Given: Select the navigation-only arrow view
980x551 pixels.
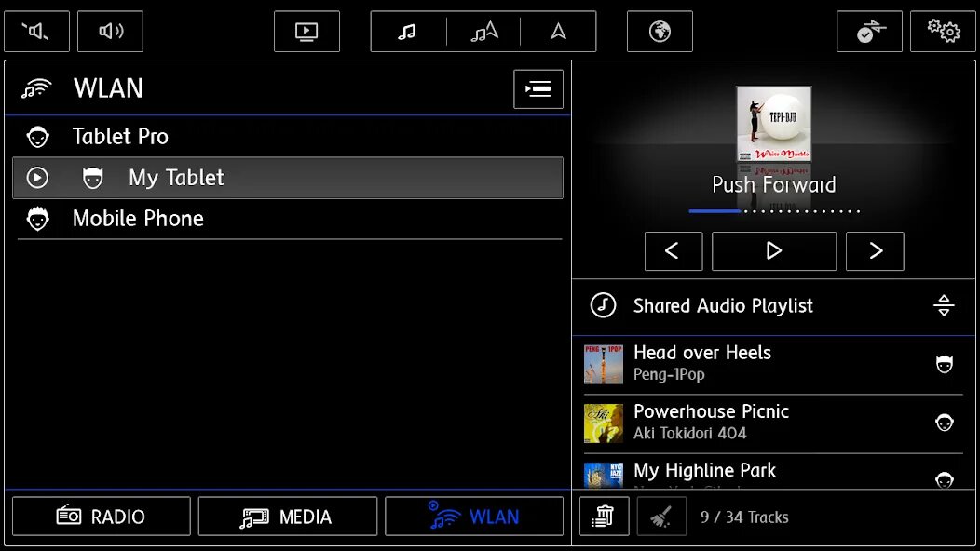Looking at the screenshot, I should (558, 32).
